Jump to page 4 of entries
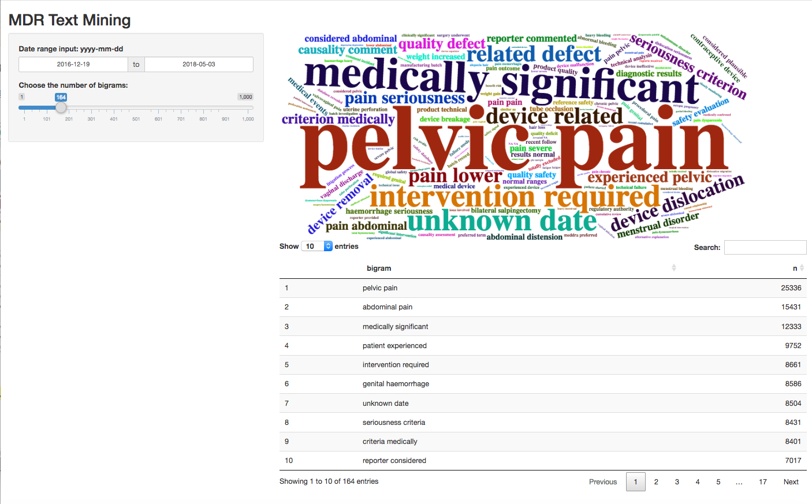 [x=698, y=481]
